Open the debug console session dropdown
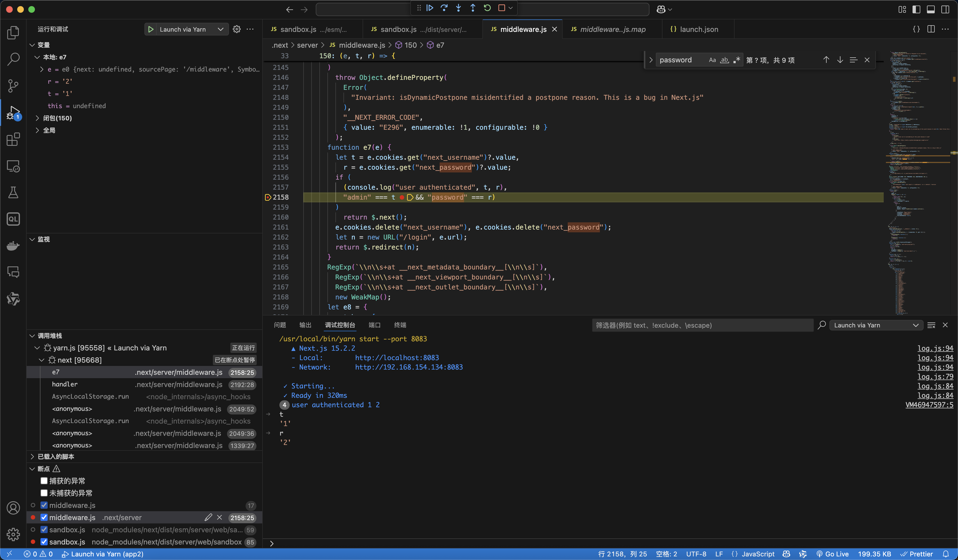Image resolution: width=958 pixels, height=560 pixels. 876,325
